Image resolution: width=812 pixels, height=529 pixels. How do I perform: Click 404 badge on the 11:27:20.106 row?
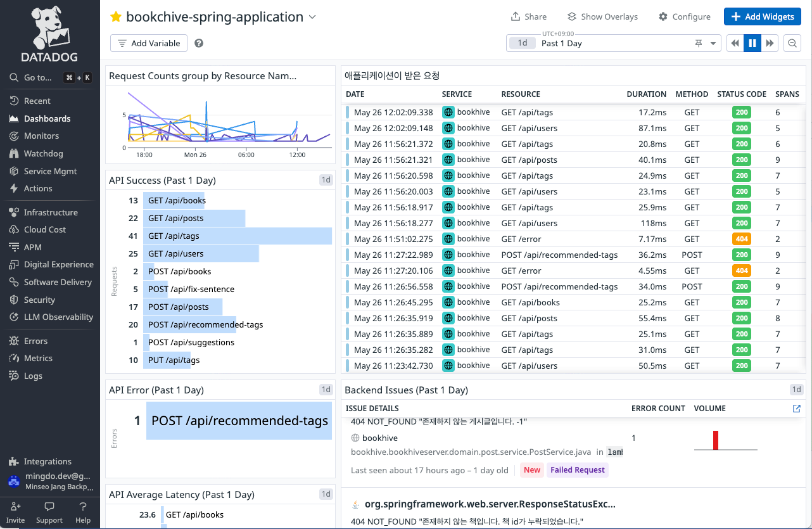point(742,271)
